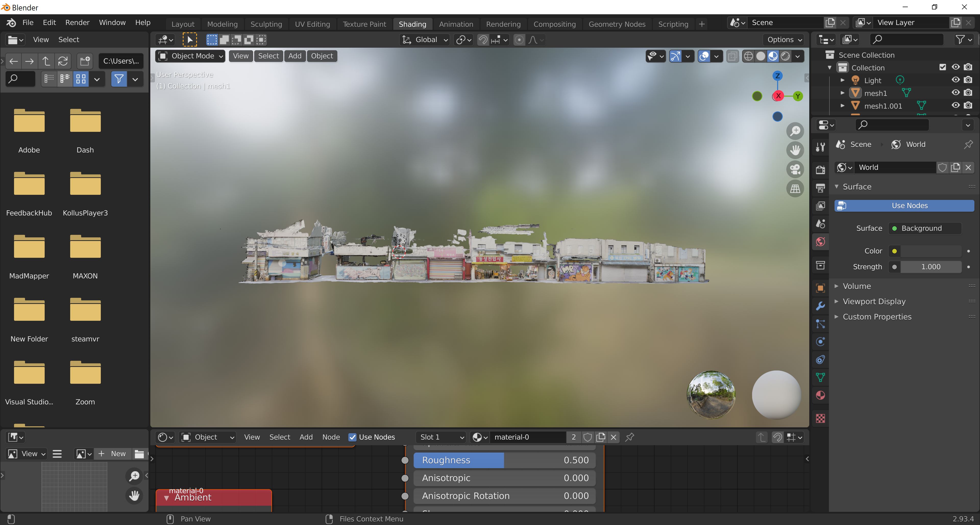Click the world Color field
The width and height of the screenshot is (980, 525).
coord(931,251)
